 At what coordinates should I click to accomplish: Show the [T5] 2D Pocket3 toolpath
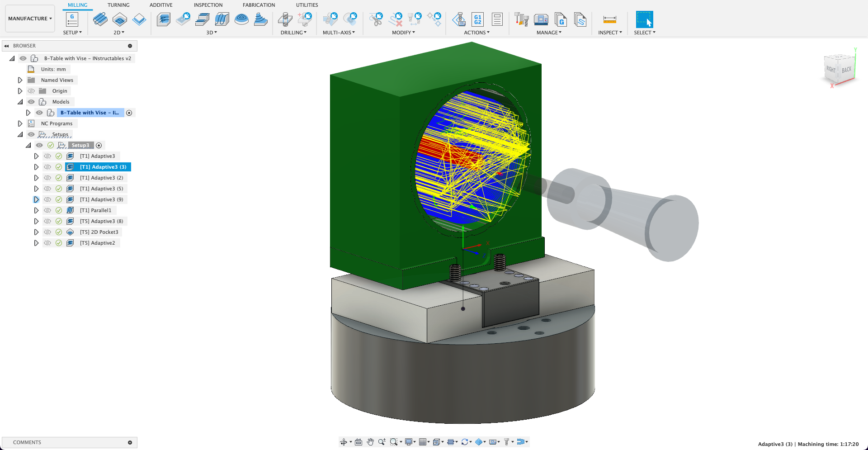(47, 232)
